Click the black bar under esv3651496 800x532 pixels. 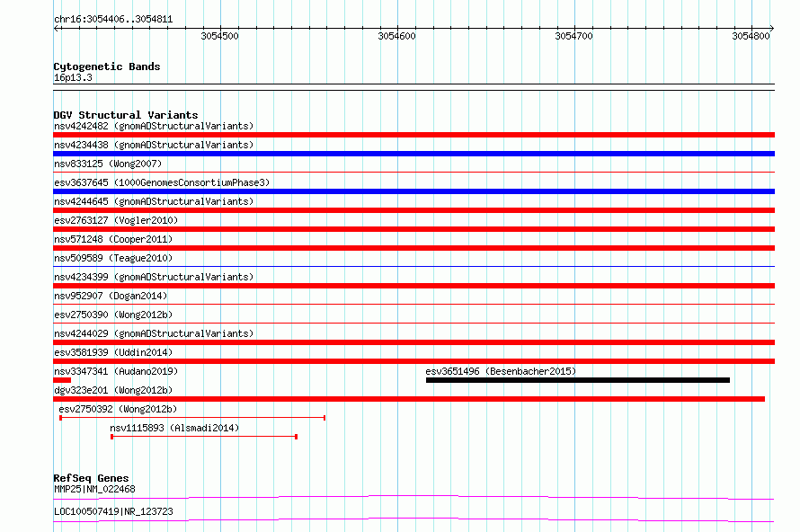(578, 380)
